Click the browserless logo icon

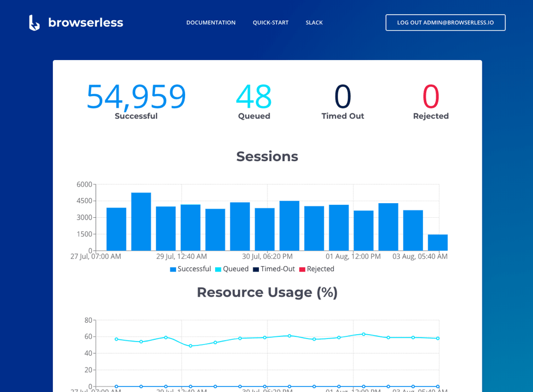click(34, 23)
